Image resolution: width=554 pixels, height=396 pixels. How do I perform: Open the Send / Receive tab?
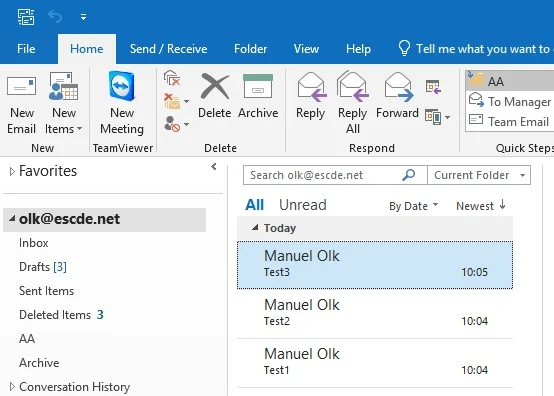[x=168, y=49]
